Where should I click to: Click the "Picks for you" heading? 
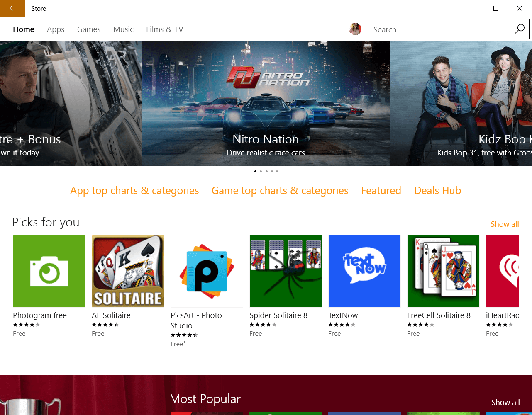(x=46, y=223)
